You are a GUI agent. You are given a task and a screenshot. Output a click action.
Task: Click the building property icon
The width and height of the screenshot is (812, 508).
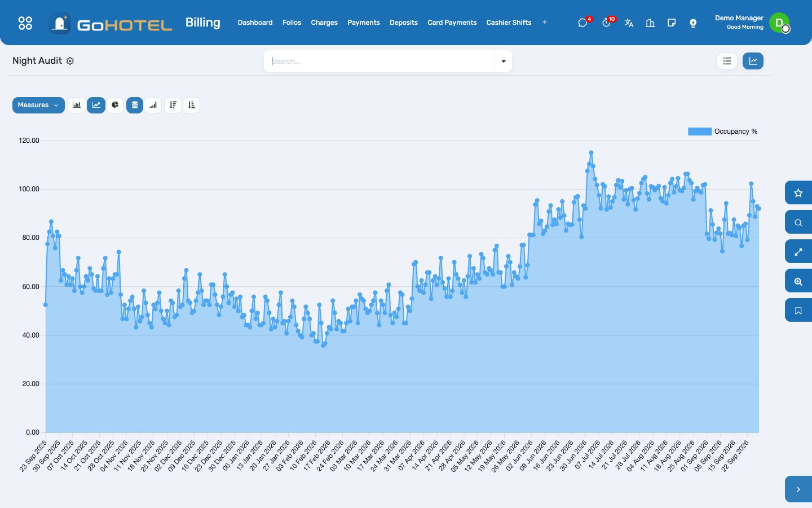click(650, 23)
